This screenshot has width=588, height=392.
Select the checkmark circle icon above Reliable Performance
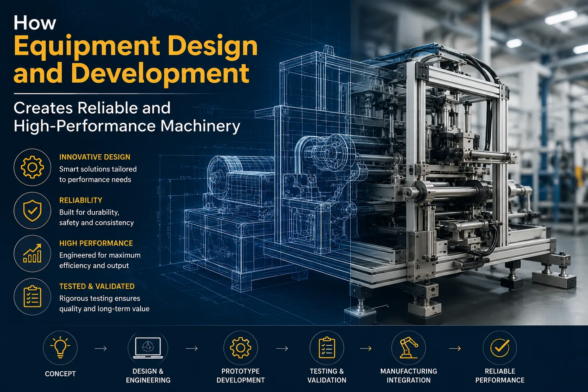pos(500,348)
